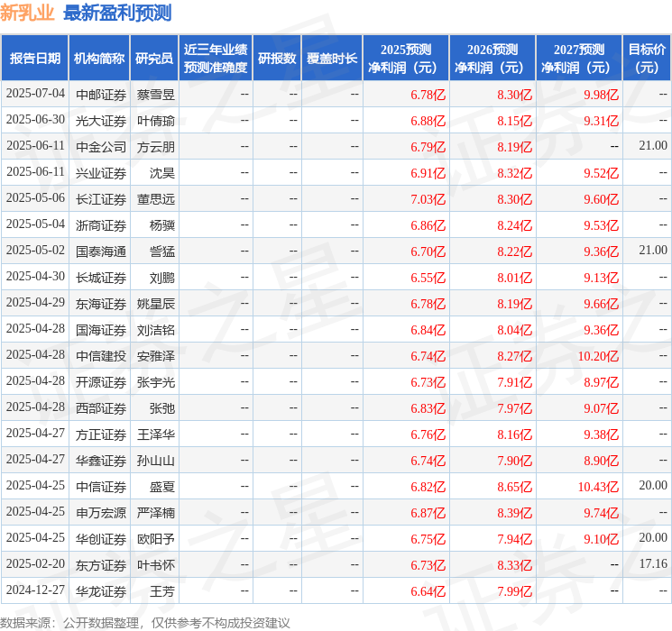Click 长江证券 2025 forecast 7.03亿
672x631 pixels.
point(428,199)
